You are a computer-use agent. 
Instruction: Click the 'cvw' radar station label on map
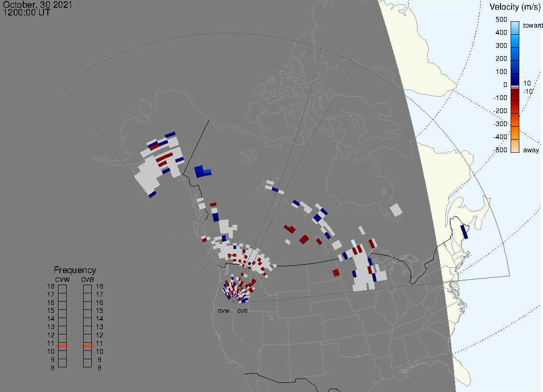tap(224, 310)
